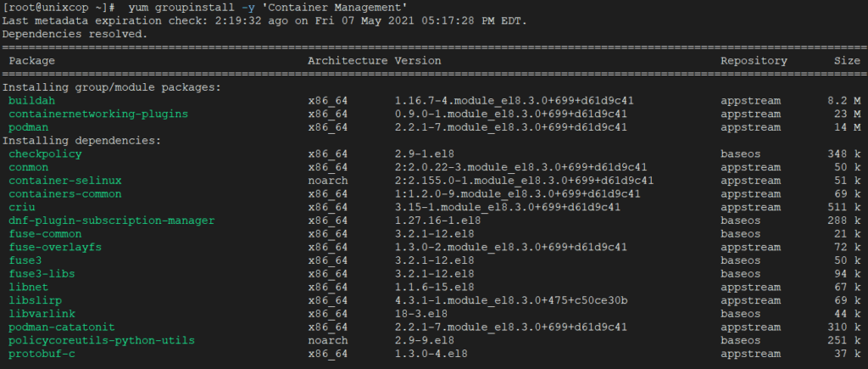This screenshot has height=369, width=868.
Task: Select the container-selinux package text
Action: click(x=65, y=181)
